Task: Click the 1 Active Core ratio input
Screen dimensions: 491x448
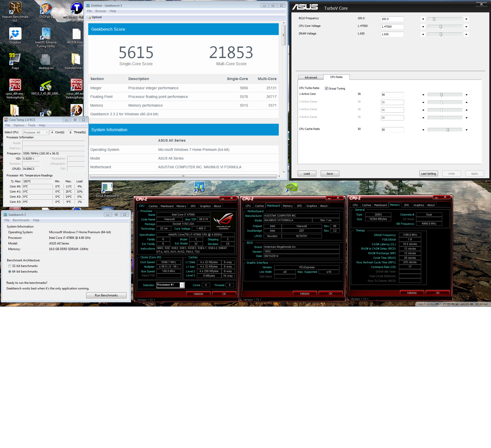Action: pyautogui.click(x=392, y=95)
